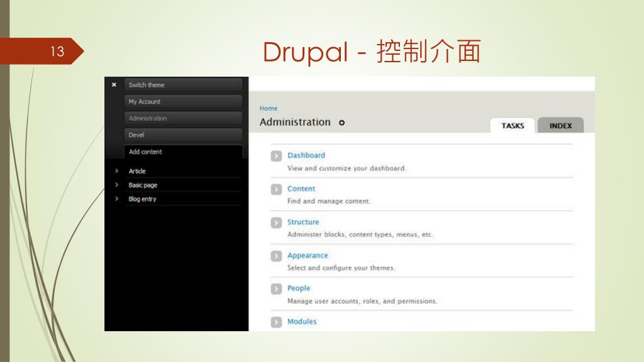Viewport: 644px width, 362px height.
Task: Click the arrow icon beside Modules
Action: tap(277, 322)
